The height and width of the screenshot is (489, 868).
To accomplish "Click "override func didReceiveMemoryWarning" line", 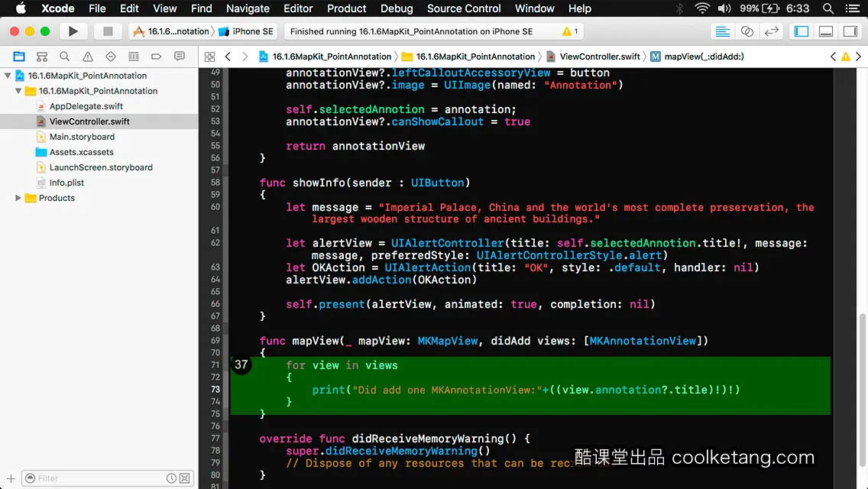I will (395, 439).
